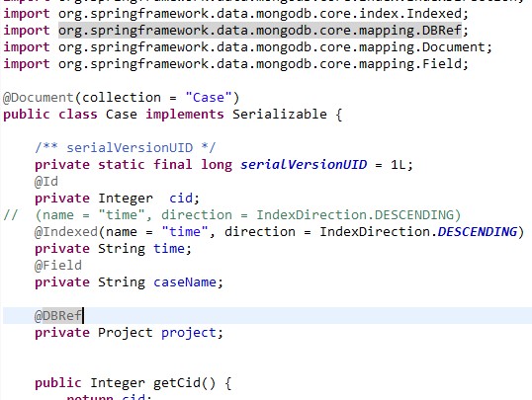Click the mapping.Field import line

[235, 64]
